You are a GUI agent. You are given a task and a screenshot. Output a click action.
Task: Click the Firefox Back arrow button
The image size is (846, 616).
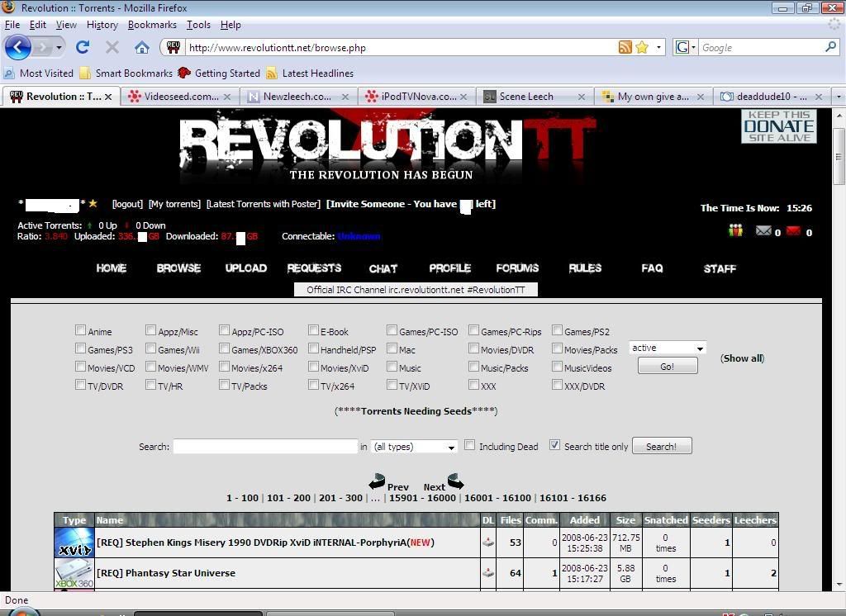click(18, 47)
